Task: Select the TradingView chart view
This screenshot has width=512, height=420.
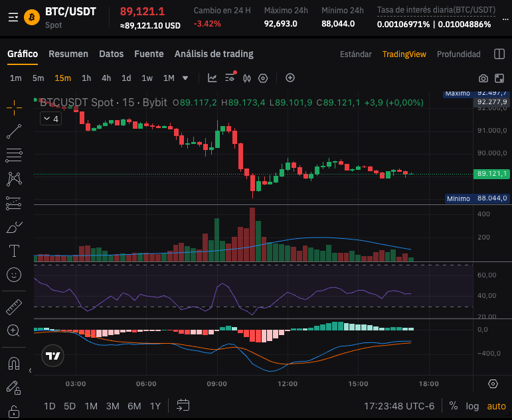Action: pyautogui.click(x=404, y=54)
